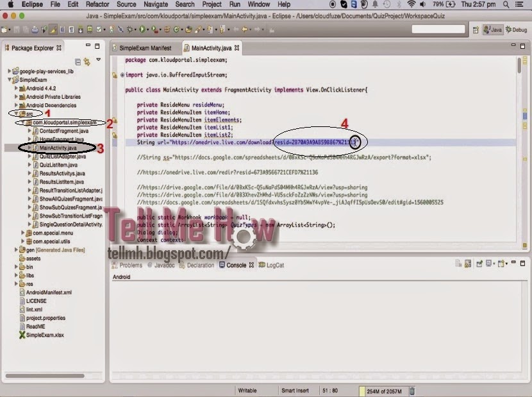The height and width of the screenshot is (397, 532).
Task: Switch to the Problems tab
Action: 127,266
